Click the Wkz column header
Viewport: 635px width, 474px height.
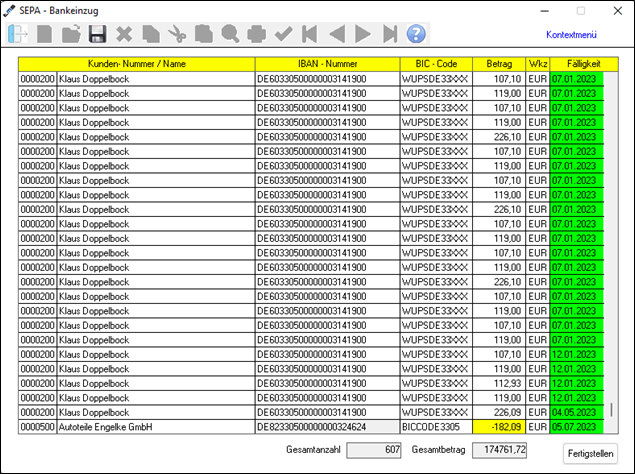(538, 64)
